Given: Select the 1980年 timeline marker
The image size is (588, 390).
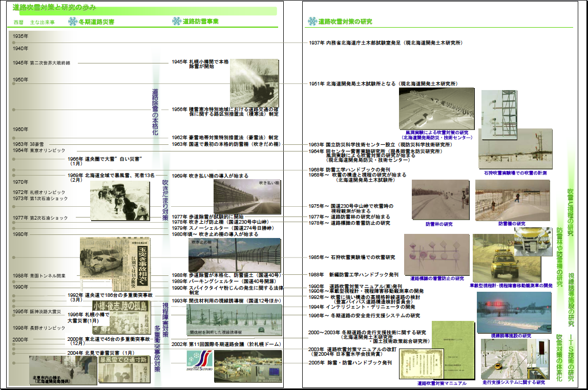Looking at the screenshot, I should click(20, 234).
